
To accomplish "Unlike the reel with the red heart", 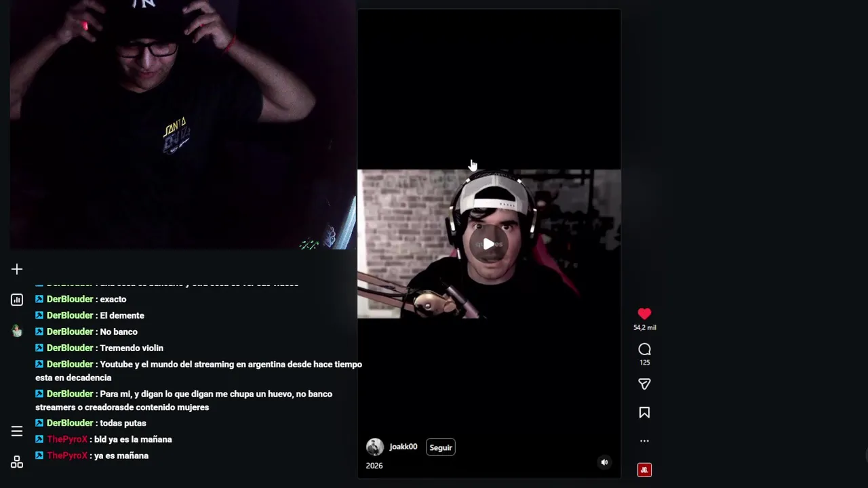I will 644,314.
